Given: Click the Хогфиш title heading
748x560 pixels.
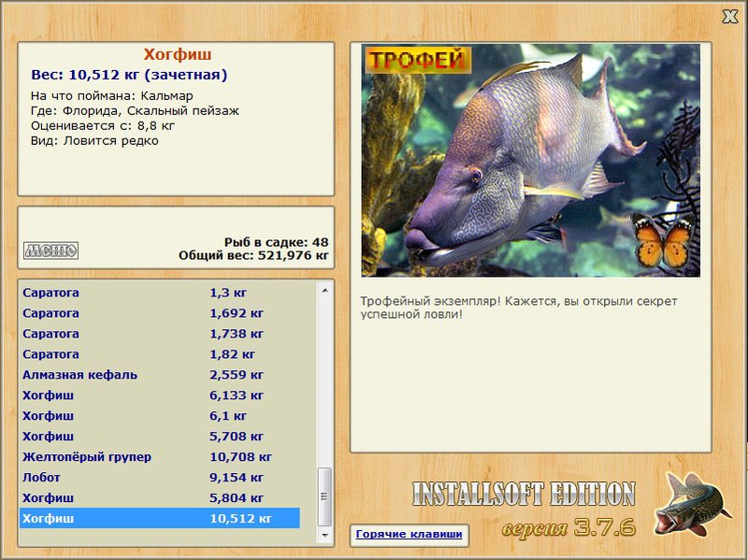Looking at the screenshot, I should 178,54.
